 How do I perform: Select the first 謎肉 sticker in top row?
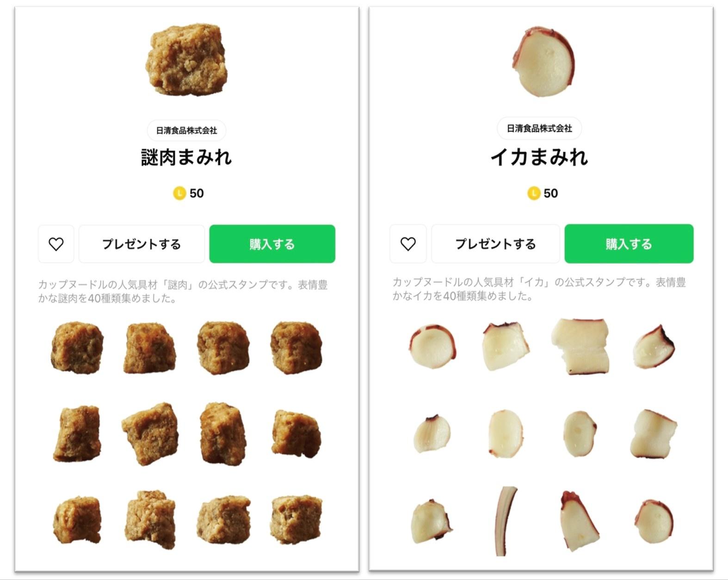click(x=77, y=347)
